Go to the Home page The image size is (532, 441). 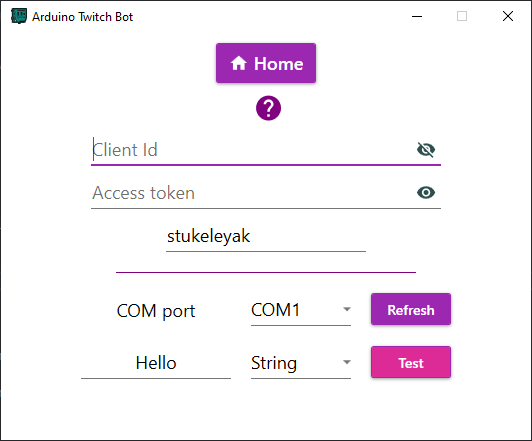click(266, 63)
